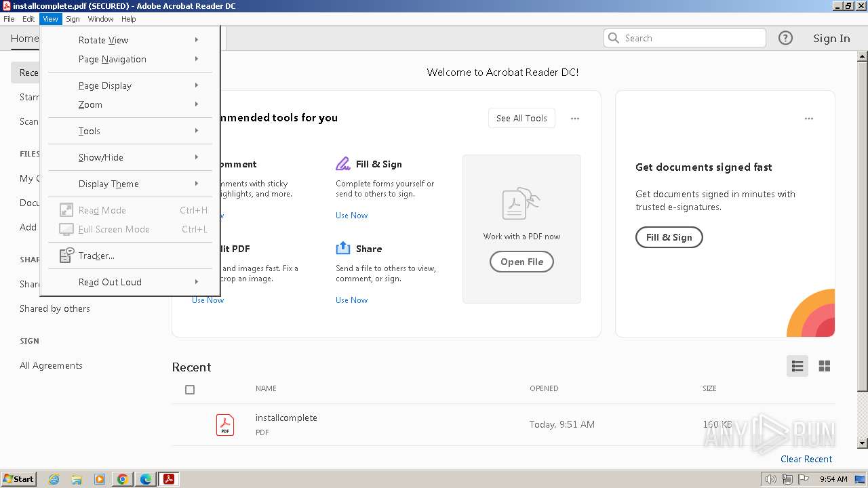The height and width of the screenshot is (488, 868).
Task: Click the Read Mode icon
Action: click(x=66, y=210)
